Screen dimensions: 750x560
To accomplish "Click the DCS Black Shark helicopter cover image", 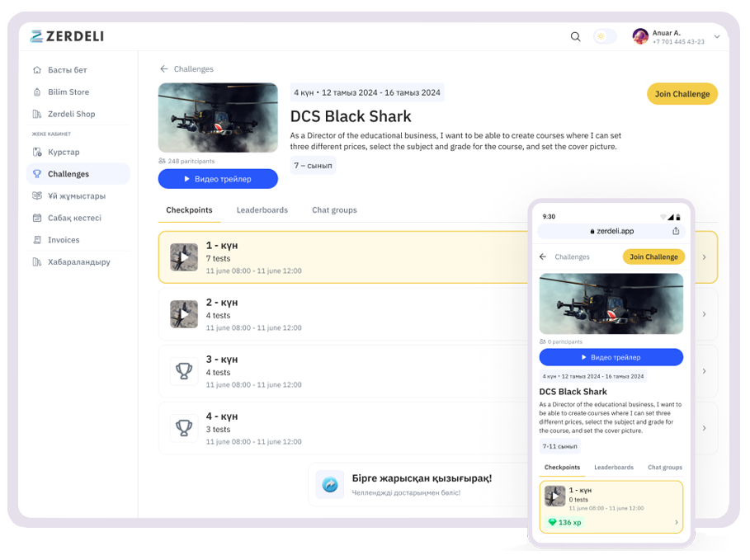I will coord(218,117).
